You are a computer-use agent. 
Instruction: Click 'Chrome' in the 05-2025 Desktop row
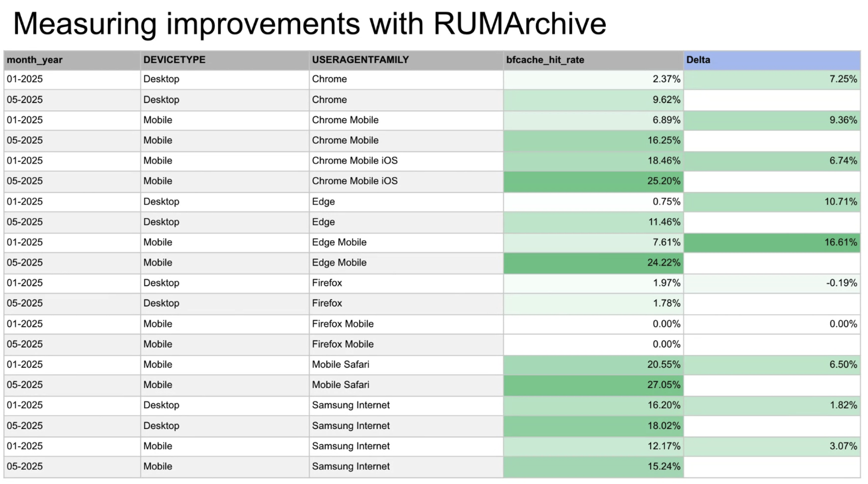click(x=329, y=100)
